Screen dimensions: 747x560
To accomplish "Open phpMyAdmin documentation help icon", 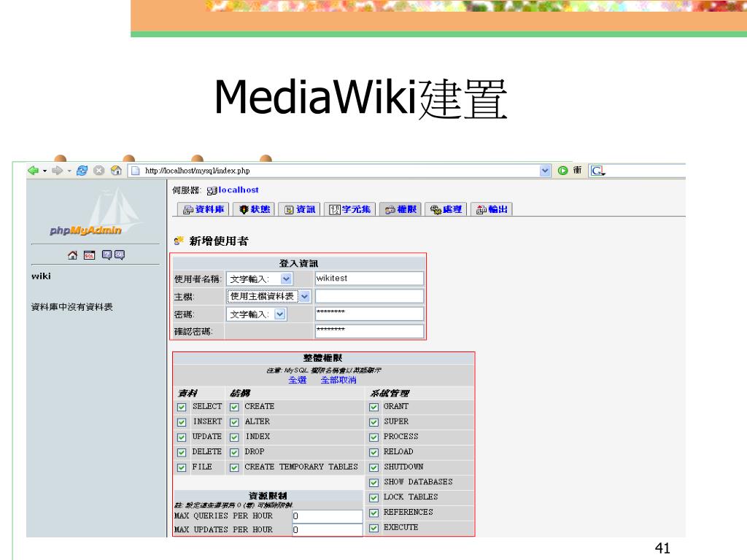I will click(107, 255).
